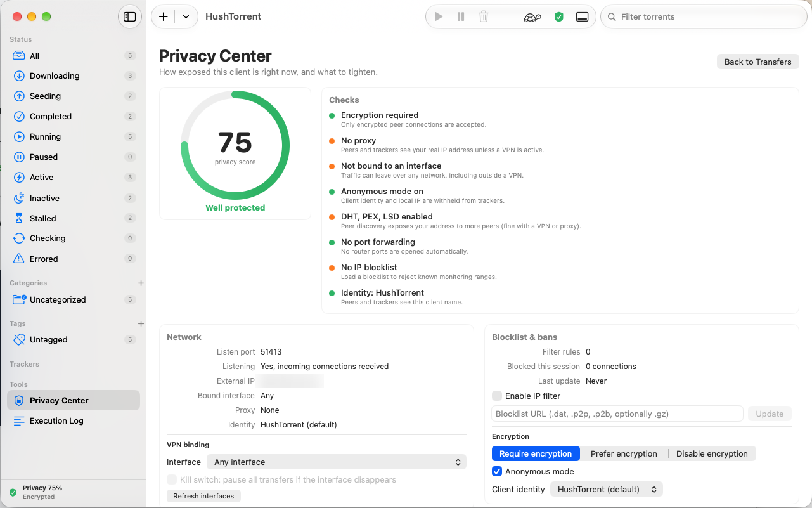The height and width of the screenshot is (508, 812).
Task: Select the Untagged tag filter
Action: (x=74, y=340)
